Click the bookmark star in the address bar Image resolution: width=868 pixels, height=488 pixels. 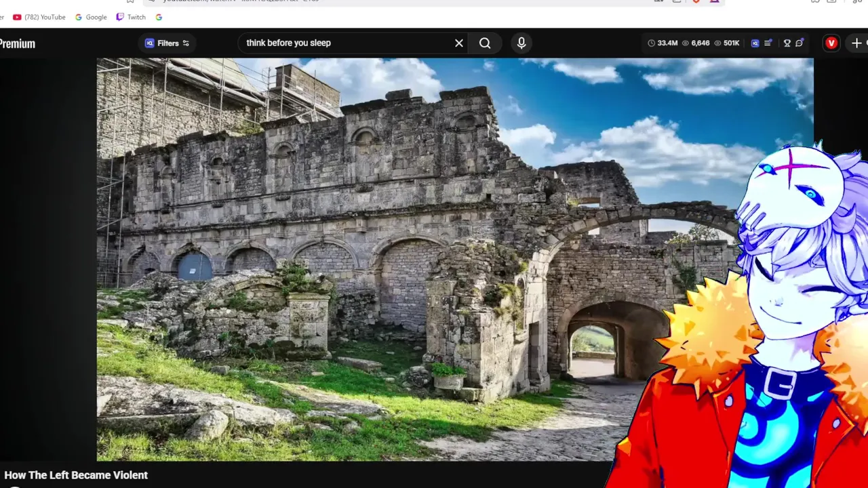coord(130,1)
